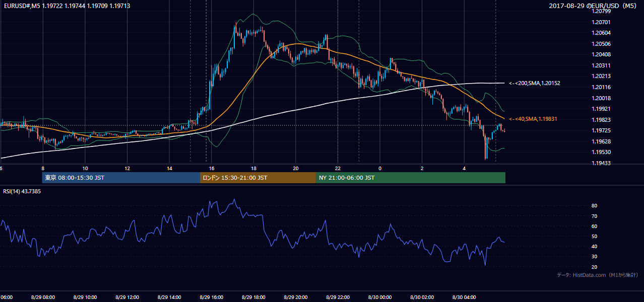Click the 8/29 10:00 time label
This screenshot has width=644, height=302.
[x=85, y=297]
